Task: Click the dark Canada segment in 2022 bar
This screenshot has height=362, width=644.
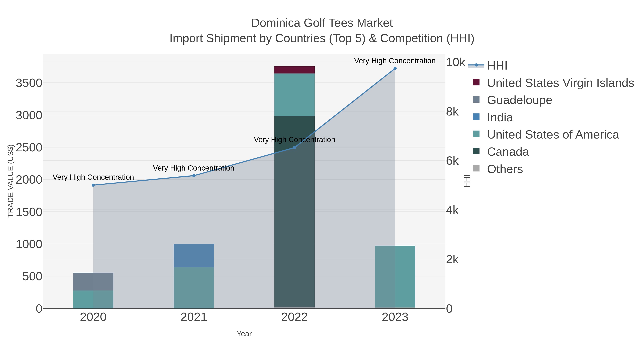Action: pyautogui.click(x=294, y=211)
